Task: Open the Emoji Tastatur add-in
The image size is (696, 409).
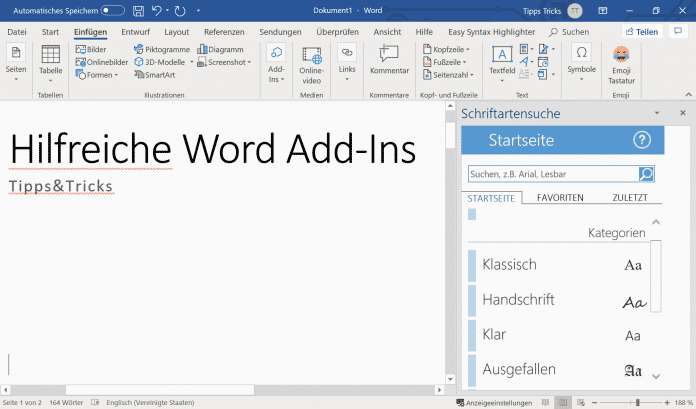Action: (620, 62)
